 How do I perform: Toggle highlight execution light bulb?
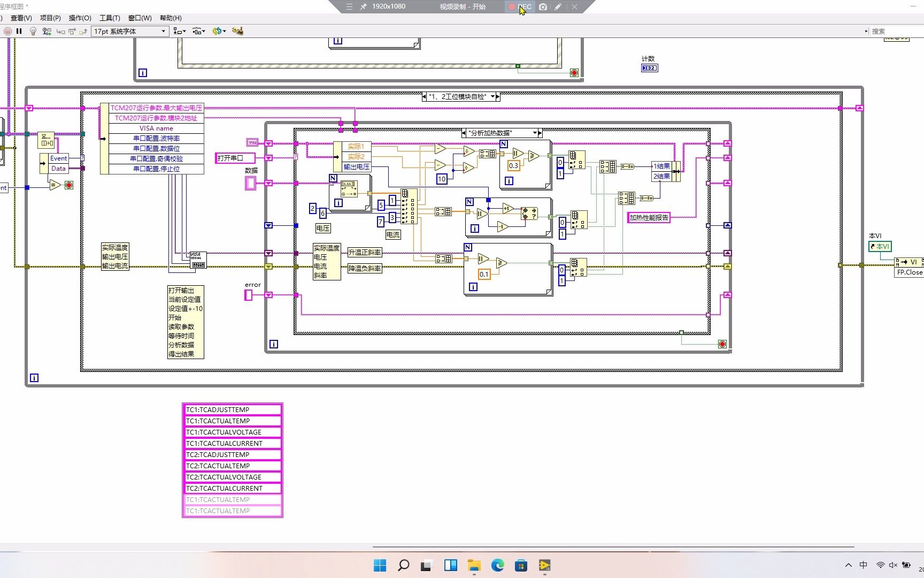33,32
